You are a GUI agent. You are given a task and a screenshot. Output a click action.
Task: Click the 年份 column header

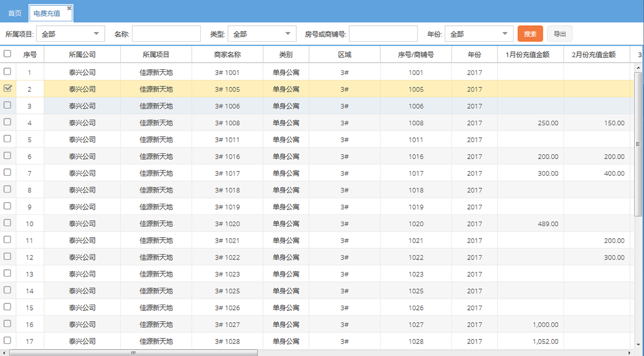pyautogui.click(x=474, y=55)
